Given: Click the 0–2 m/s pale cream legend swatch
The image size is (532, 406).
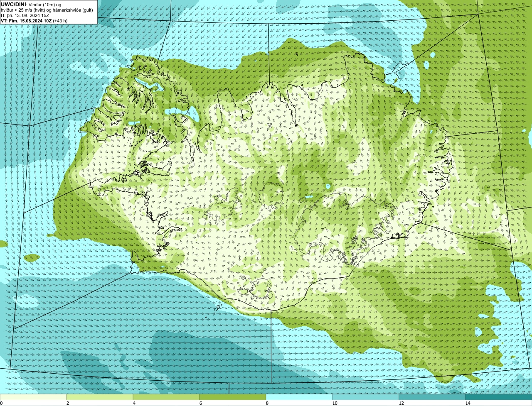Looking at the screenshot, I should point(33,397).
